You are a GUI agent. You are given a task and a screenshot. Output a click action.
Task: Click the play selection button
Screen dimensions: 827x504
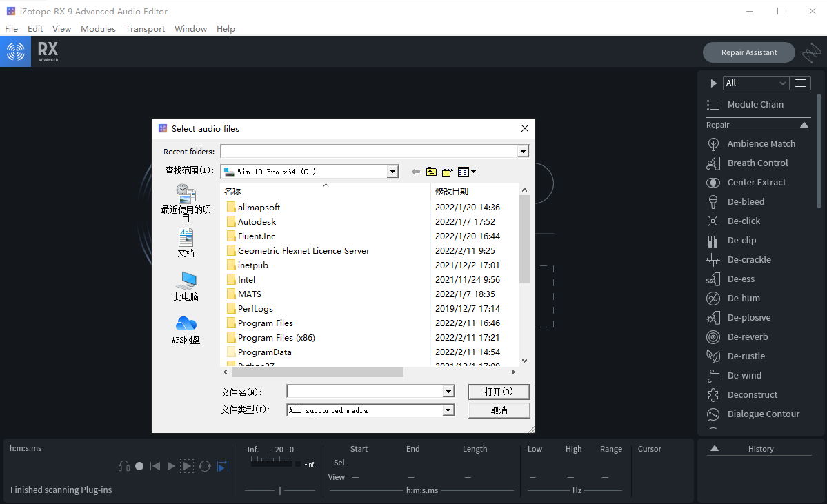pyautogui.click(x=187, y=466)
